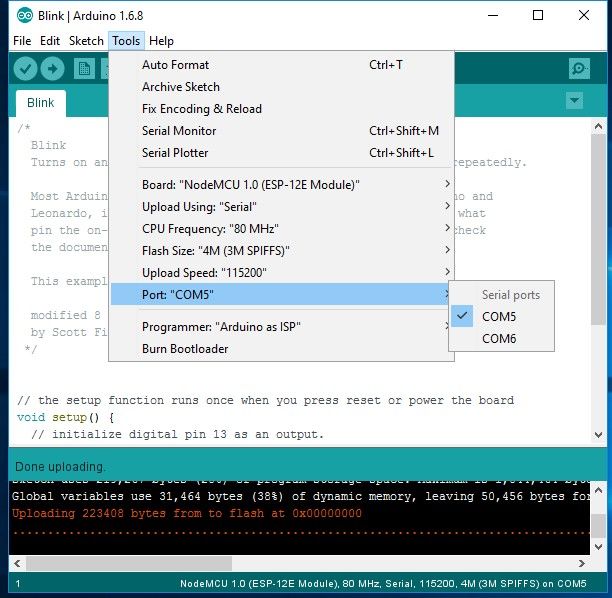This screenshot has height=598, width=612.
Task: Click horizontal scrollbar left arrow
Action: [17, 563]
